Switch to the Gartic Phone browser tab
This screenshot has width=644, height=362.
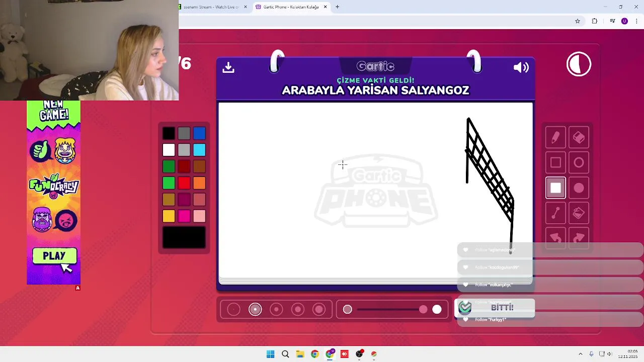coord(291,7)
